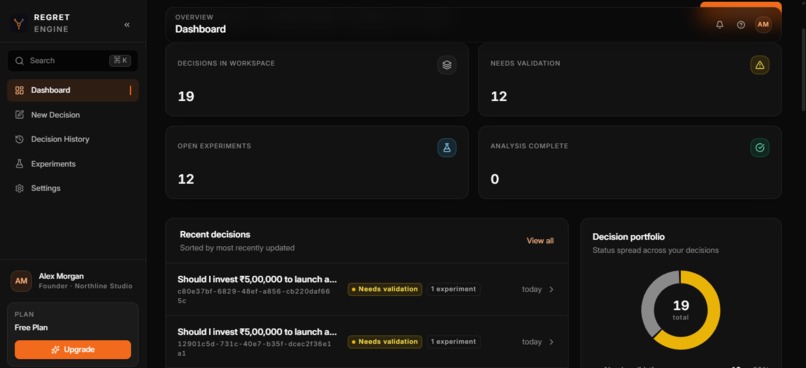Focus the sidebar Search field
Image resolution: width=806 pixels, height=368 pixels.
[x=72, y=61]
